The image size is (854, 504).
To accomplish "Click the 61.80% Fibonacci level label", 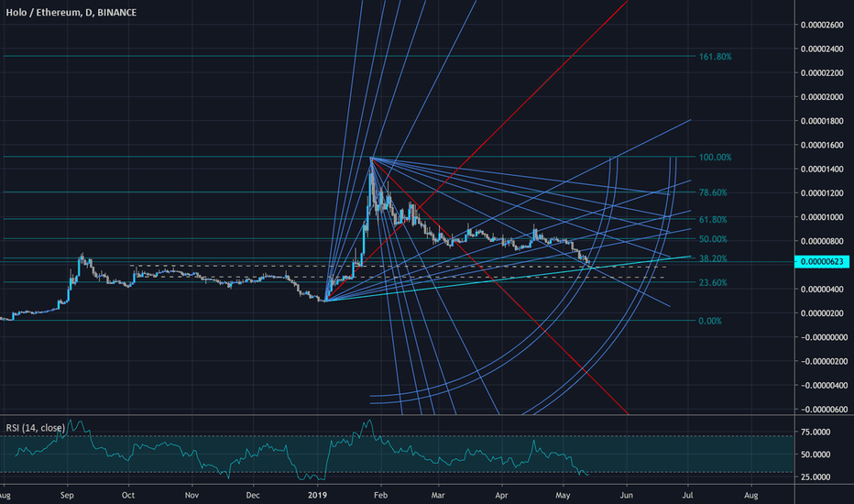I will 713,220.
